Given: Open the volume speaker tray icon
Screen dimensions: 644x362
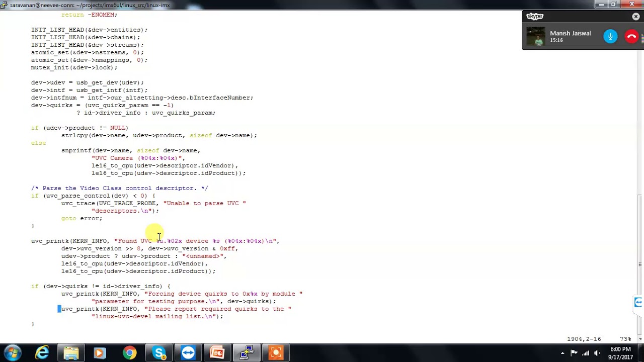Looking at the screenshot, I should (597, 353).
